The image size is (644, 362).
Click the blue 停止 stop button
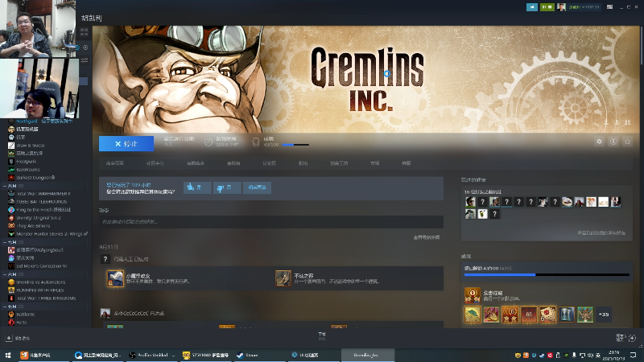coord(126,144)
